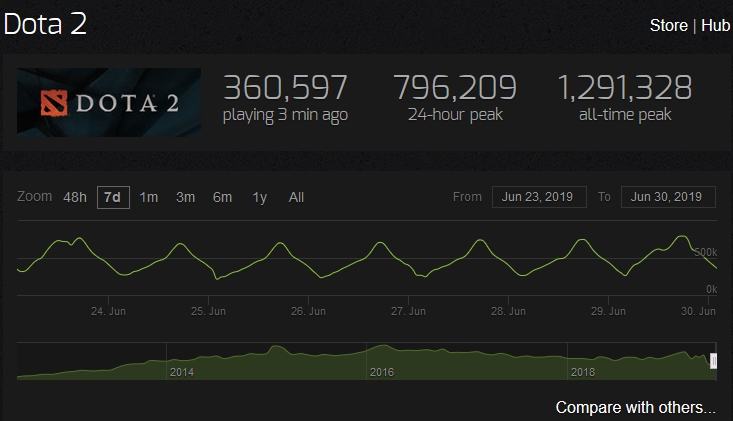This screenshot has width=733, height=421.
Task: Click 'all-time peak' label
Action: pos(625,114)
